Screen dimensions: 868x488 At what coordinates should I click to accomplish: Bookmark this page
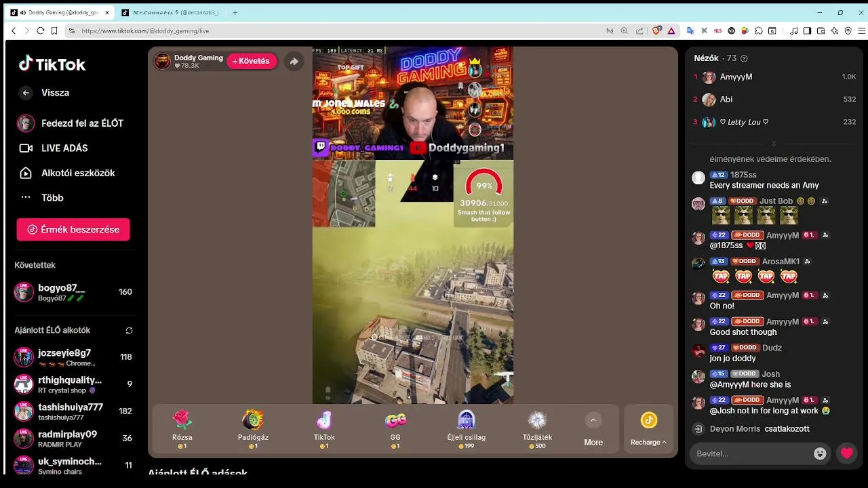coord(54,30)
